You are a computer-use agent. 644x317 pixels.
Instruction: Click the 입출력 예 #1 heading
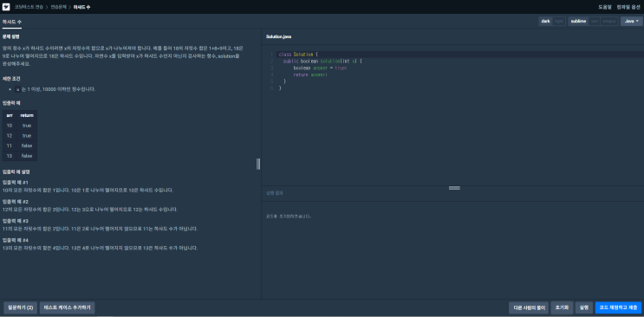15,182
